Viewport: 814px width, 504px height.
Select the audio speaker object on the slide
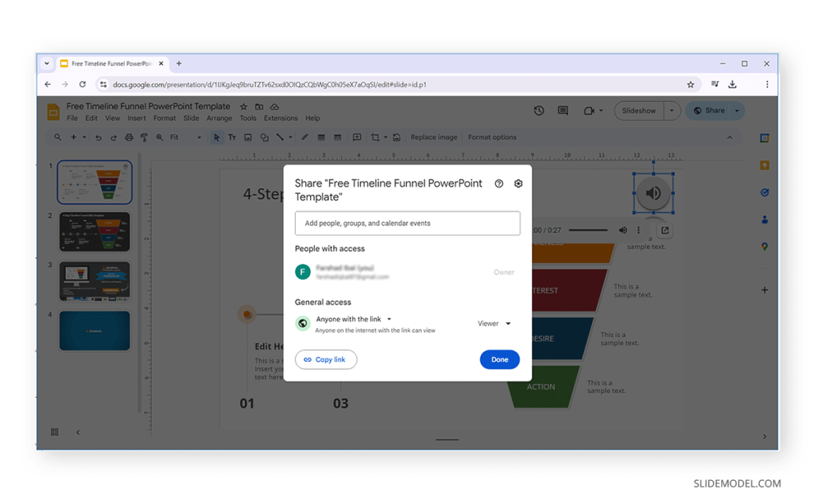click(x=653, y=193)
